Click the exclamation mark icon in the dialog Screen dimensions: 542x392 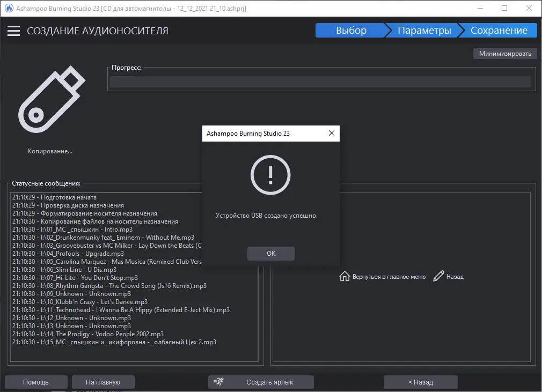click(270, 174)
